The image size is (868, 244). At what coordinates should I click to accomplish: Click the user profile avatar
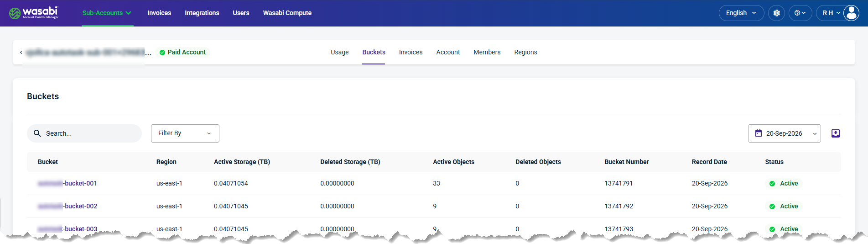click(851, 13)
